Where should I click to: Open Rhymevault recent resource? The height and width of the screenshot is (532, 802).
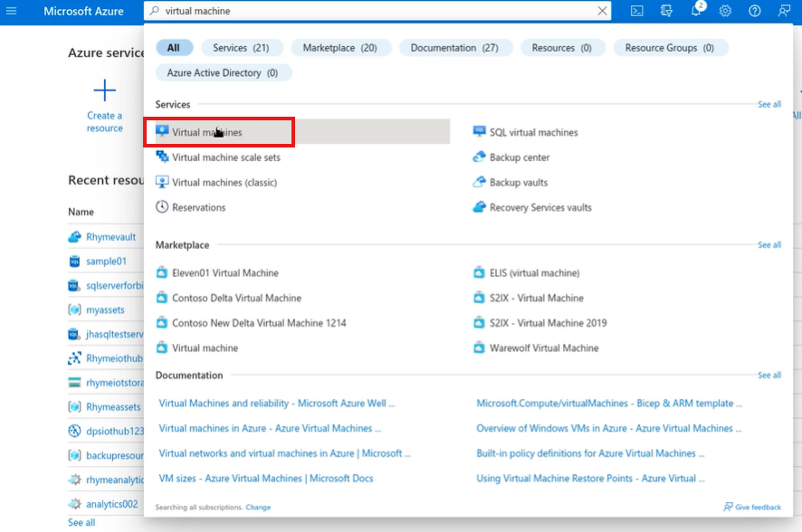[111, 237]
